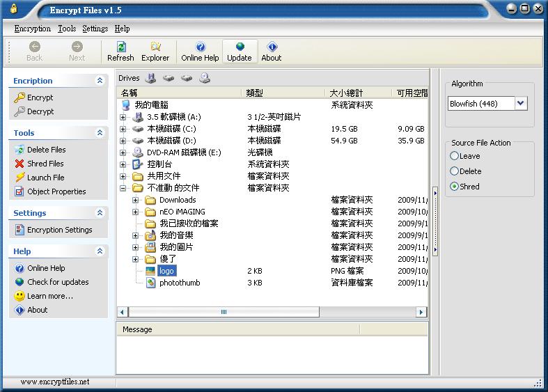Image resolution: width=548 pixels, height=392 pixels.
Task: Click the floppy drive icon beside Drives
Action: point(150,78)
